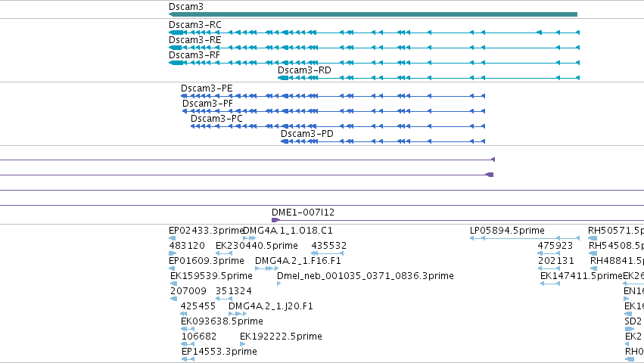Click the LP05894.5prime alignment glyph
This screenshot has width=644, height=363.
[524, 238]
